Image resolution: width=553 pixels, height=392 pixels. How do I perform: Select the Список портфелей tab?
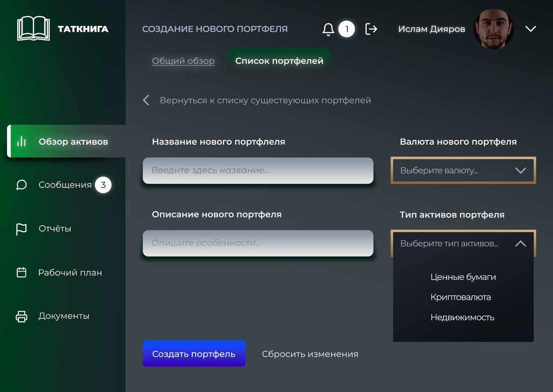[279, 60]
